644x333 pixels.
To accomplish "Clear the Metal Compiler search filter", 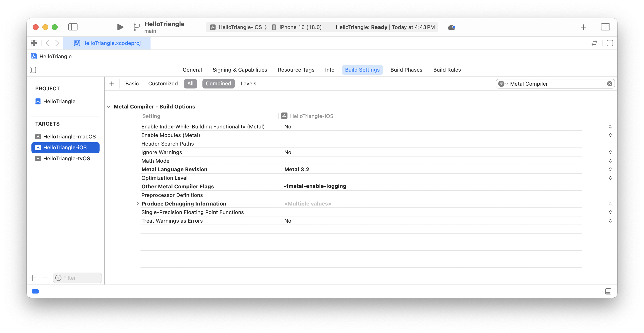I will point(609,84).
